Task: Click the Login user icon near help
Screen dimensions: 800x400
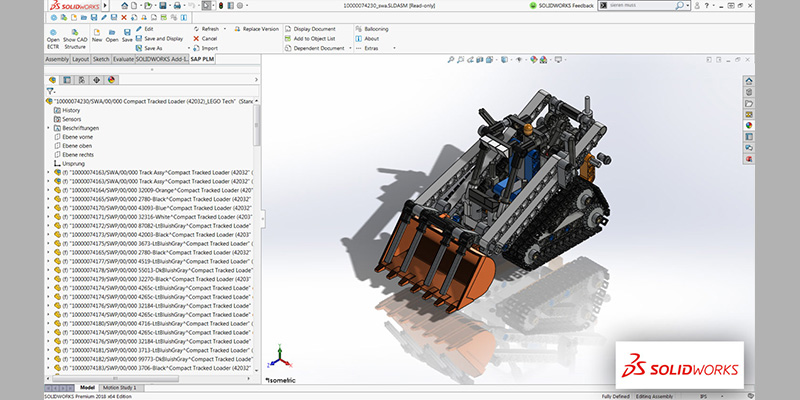Action: tap(697, 6)
